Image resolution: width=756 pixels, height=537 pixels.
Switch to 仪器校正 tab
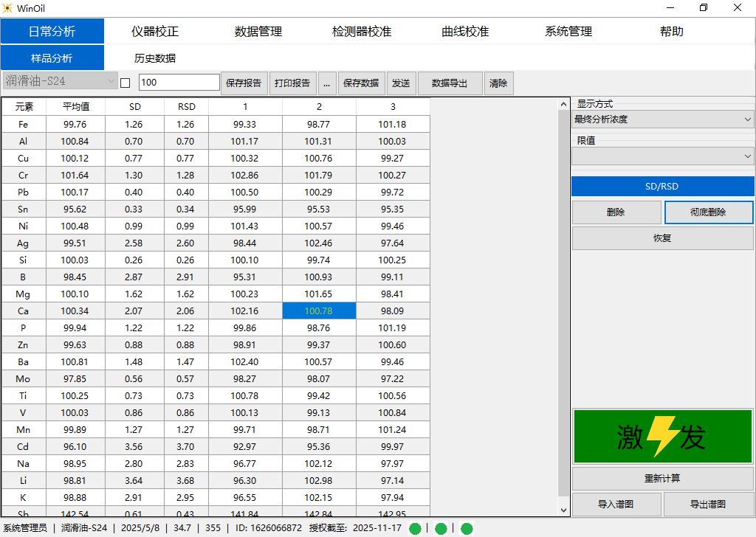click(x=155, y=31)
